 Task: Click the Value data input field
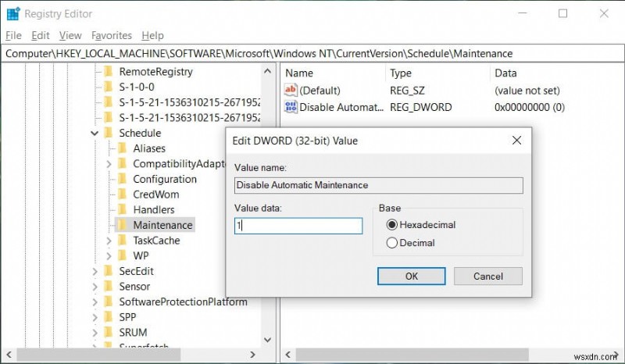point(298,226)
